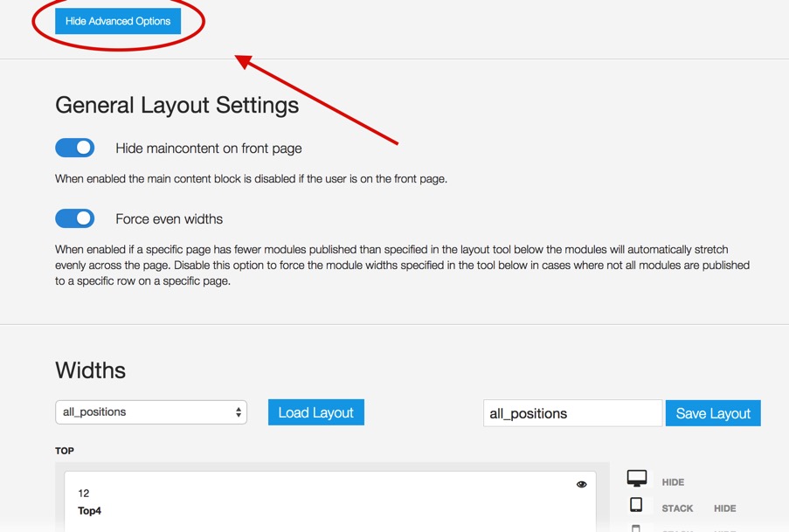Save the layout with Save Layout
Viewport: 789px width, 532px height.
(713, 413)
